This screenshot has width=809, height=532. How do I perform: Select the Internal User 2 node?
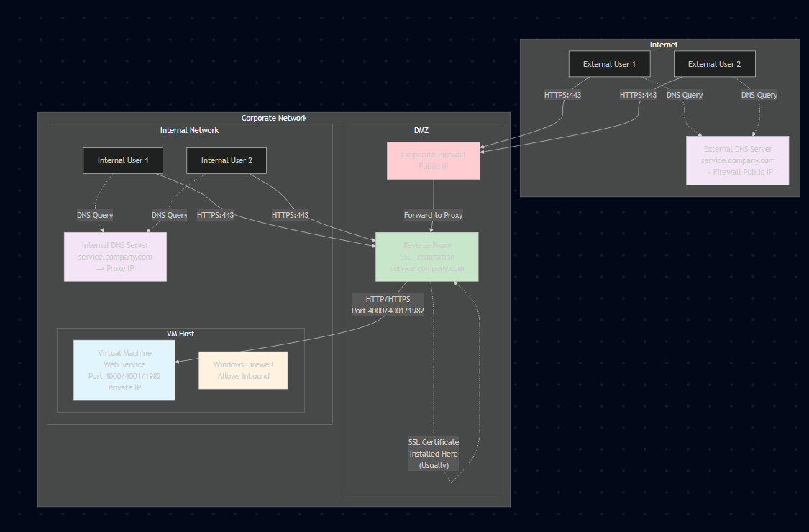227,160
